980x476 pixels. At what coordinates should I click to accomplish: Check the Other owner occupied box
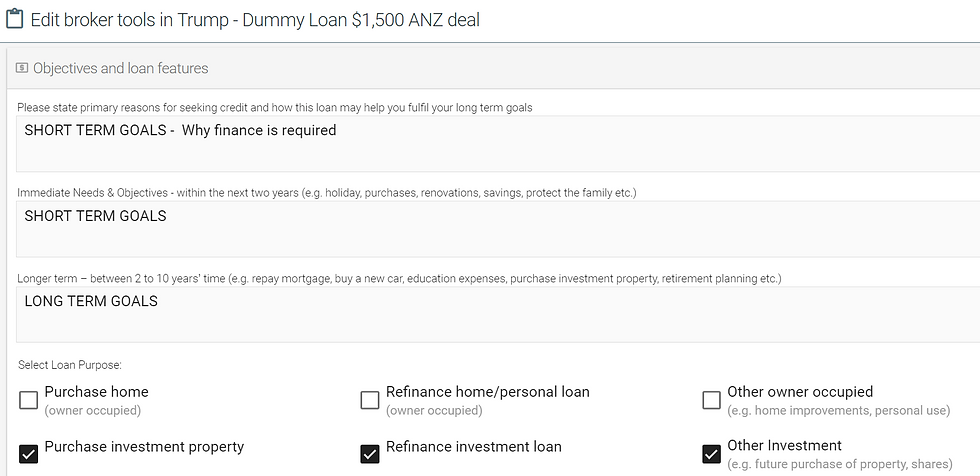tap(711, 400)
